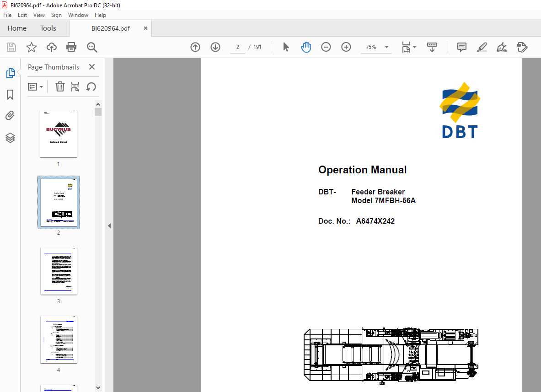Open the Help menu
Screen dimensions: 541x392
(101, 15)
